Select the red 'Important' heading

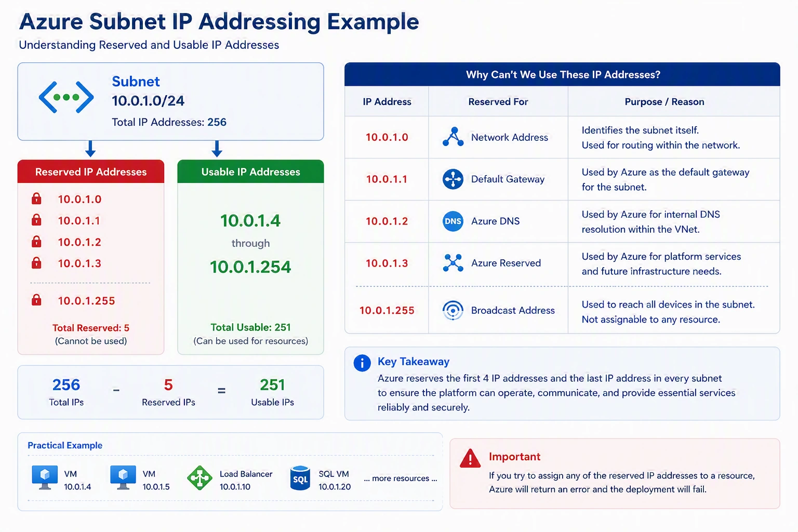click(515, 457)
